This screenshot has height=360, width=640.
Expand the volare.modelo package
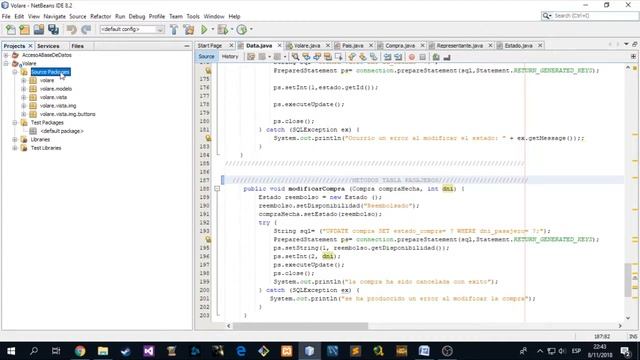point(24,89)
